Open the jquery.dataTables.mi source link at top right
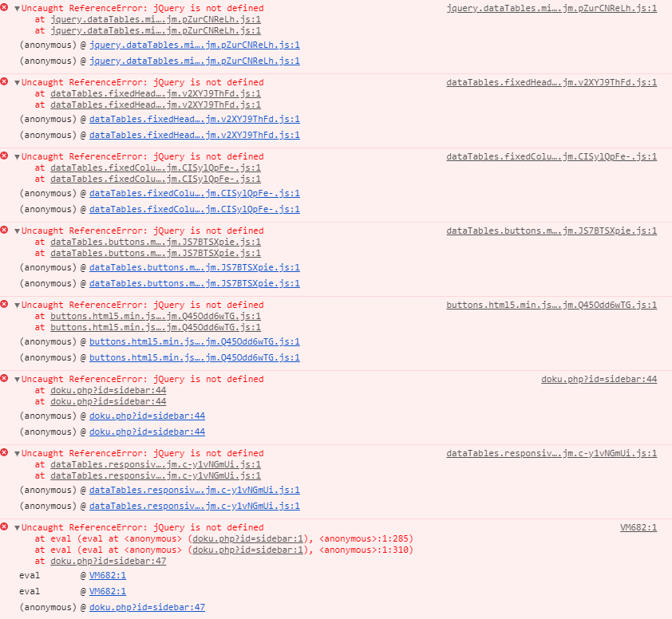 [x=551, y=7]
